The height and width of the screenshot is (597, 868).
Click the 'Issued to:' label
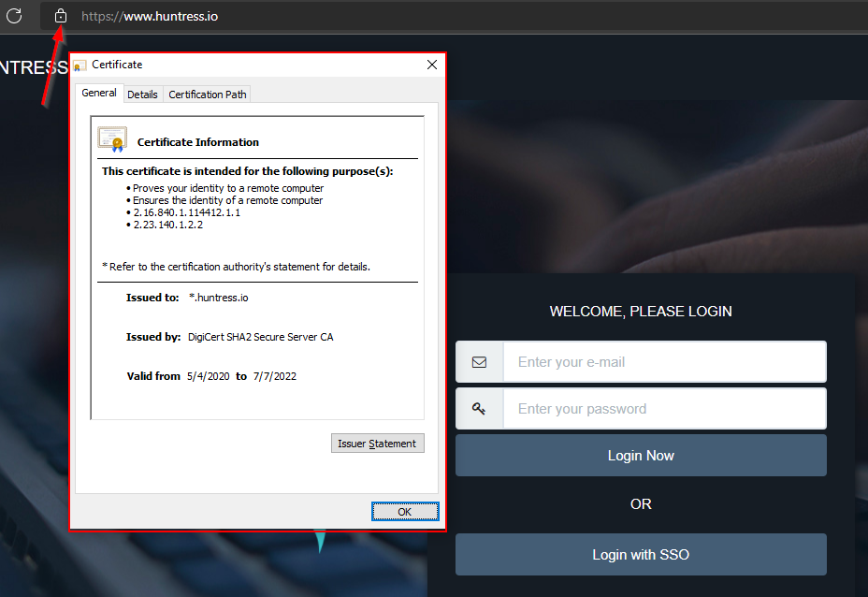[x=152, y=298]
